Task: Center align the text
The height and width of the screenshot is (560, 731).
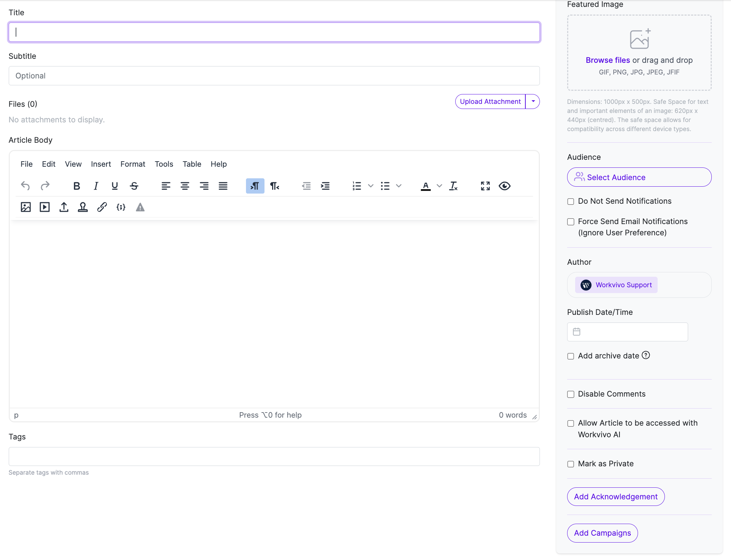Action: coord(185,186)
